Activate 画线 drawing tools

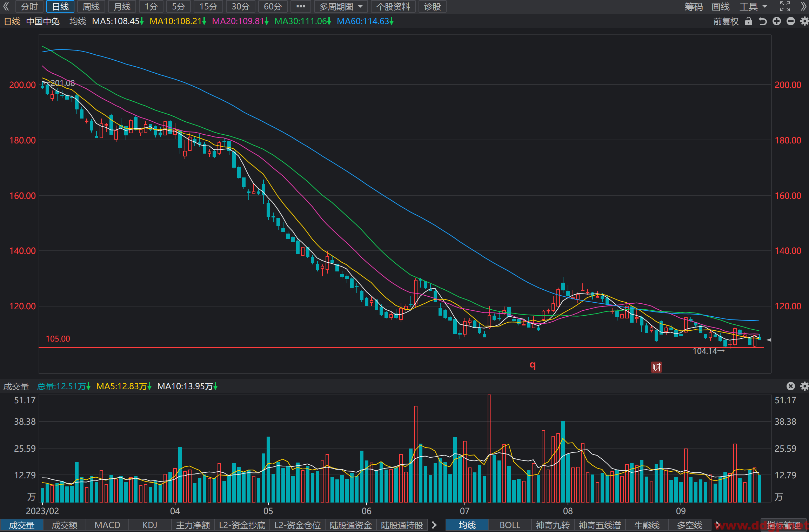[721, 6]
